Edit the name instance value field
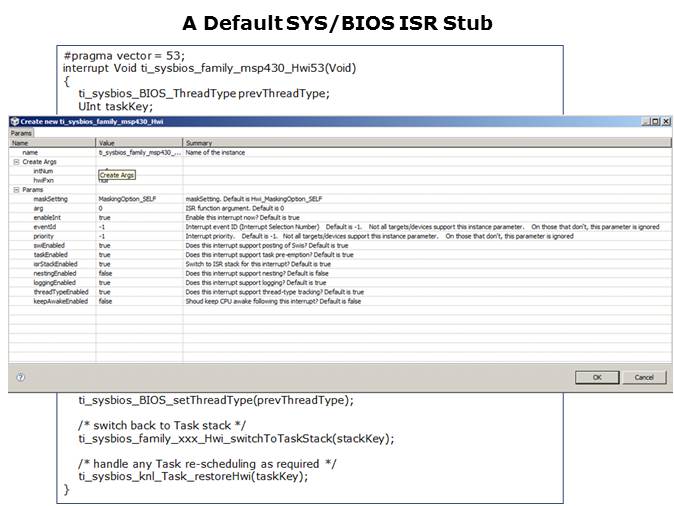 tap(139, 152)
